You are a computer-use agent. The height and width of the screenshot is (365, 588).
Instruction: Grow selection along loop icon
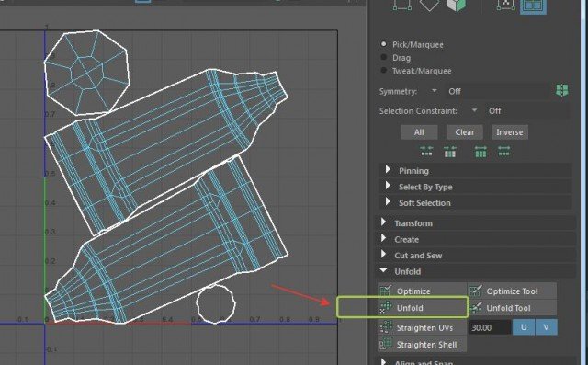pos(504,152)
